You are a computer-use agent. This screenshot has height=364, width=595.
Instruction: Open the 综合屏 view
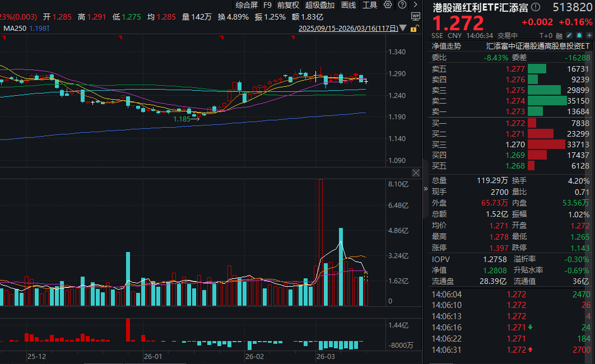[247, 5]
